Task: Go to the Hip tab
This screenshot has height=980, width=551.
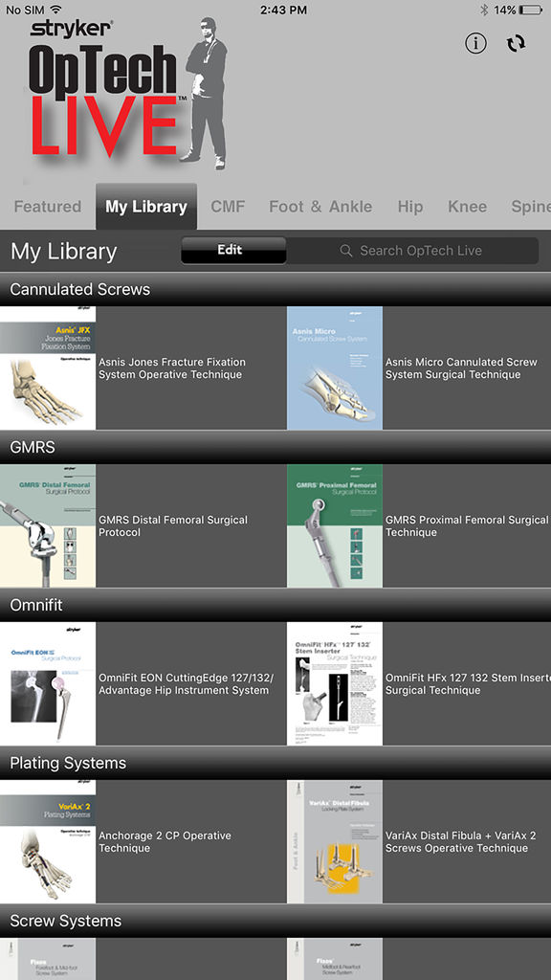Action: [x=409, y=207]
